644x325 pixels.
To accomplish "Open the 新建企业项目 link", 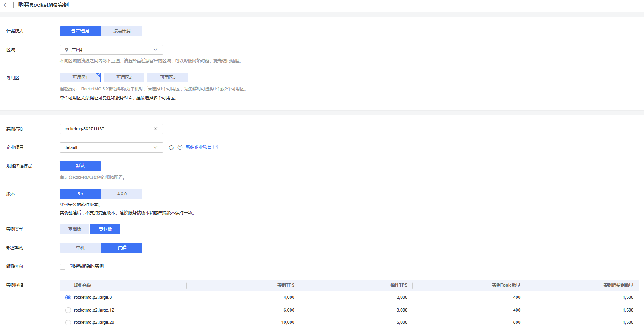I will pos(198,147).
